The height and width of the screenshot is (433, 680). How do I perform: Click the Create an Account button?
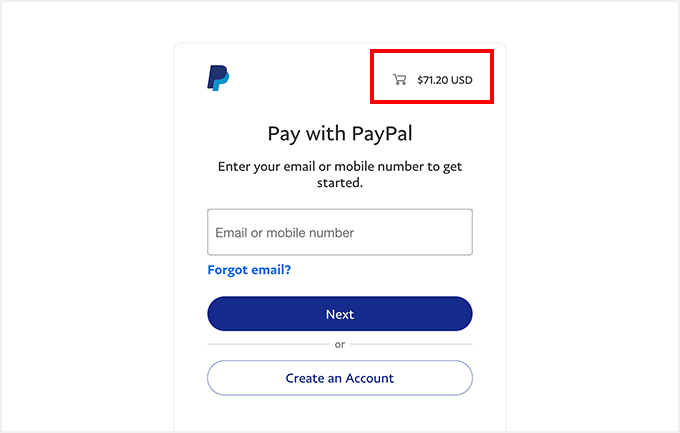click(340, 378)
